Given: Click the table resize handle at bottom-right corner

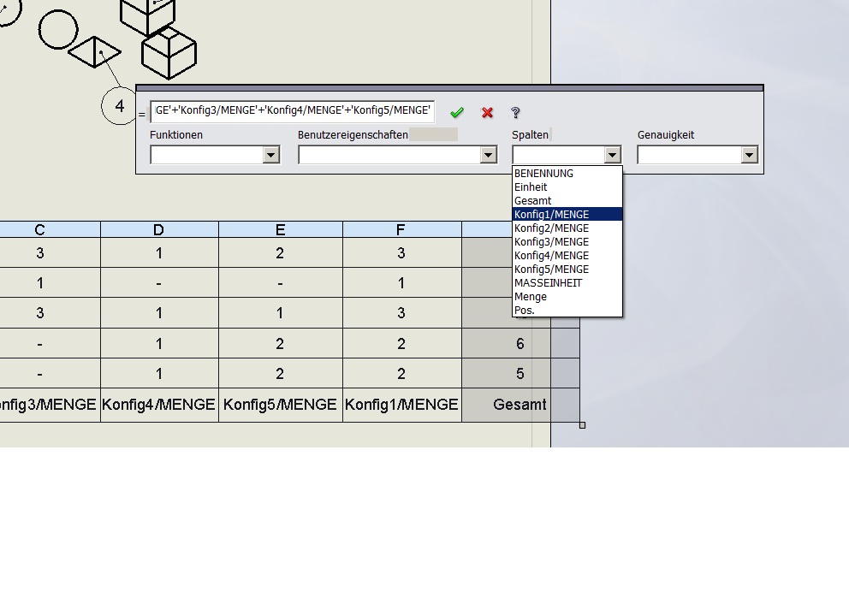Looking at the screenshot, I should click(x=582, y=425).
